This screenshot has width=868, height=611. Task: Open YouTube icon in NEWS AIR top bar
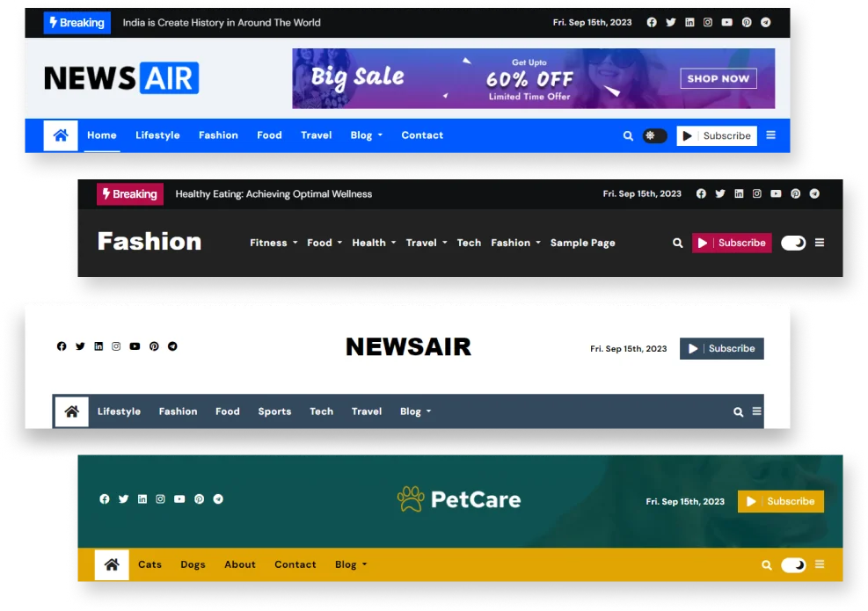pyautogui.click(x=726, y=23)
